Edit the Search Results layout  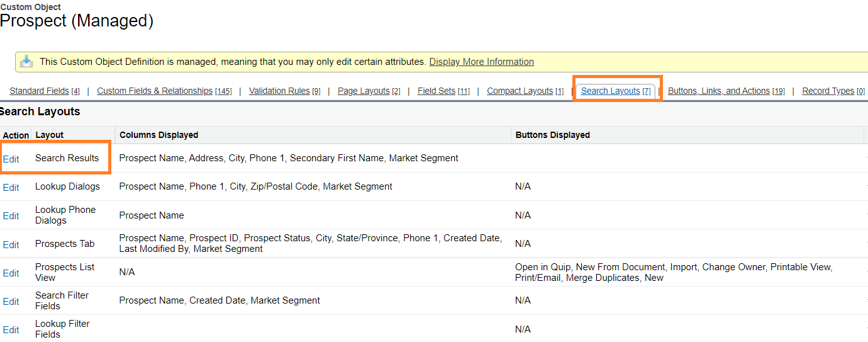click(x=11, y=159)
